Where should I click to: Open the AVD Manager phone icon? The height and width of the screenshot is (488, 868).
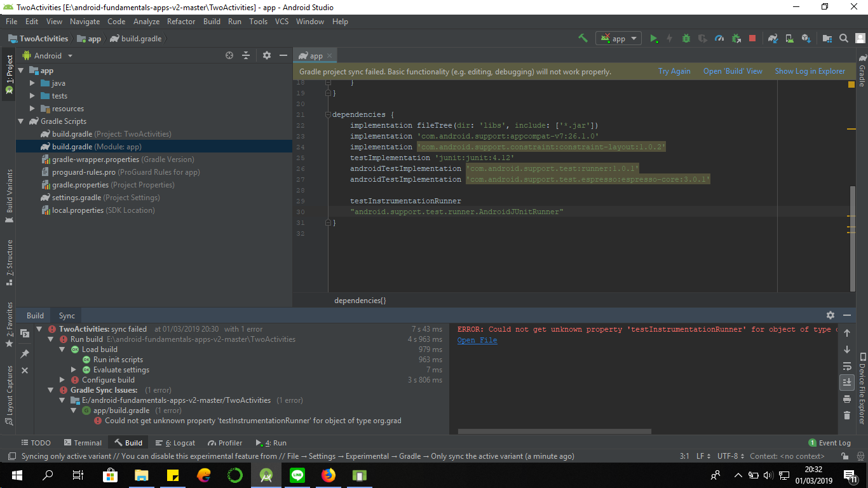(789, 38)
